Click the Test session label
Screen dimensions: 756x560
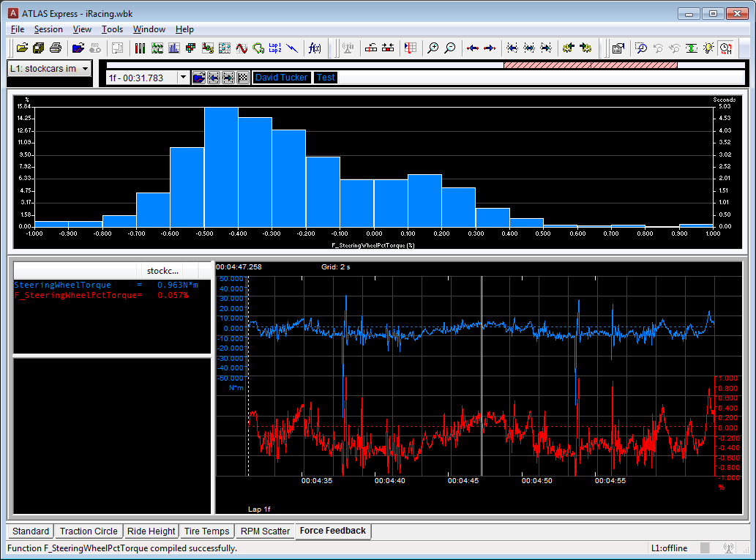(x=326, y=77)
